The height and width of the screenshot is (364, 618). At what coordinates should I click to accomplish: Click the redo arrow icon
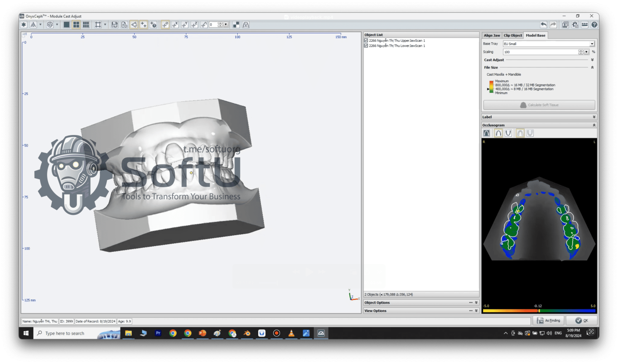[553, 25]
